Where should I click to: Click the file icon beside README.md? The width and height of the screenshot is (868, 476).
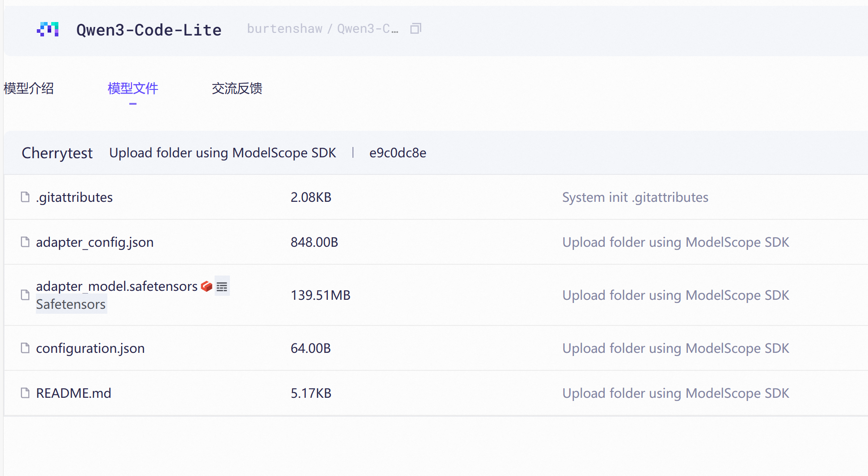[x=25, y=393]
